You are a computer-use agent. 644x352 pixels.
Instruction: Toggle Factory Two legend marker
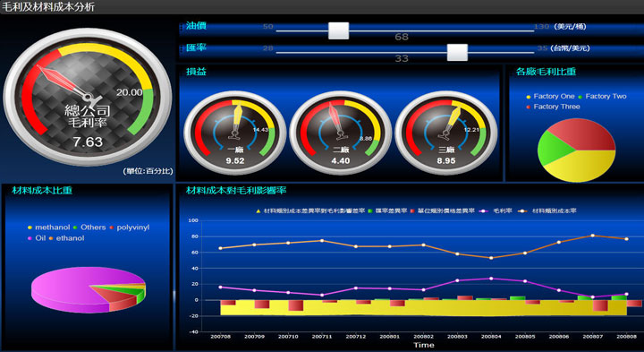coord(580,97)
